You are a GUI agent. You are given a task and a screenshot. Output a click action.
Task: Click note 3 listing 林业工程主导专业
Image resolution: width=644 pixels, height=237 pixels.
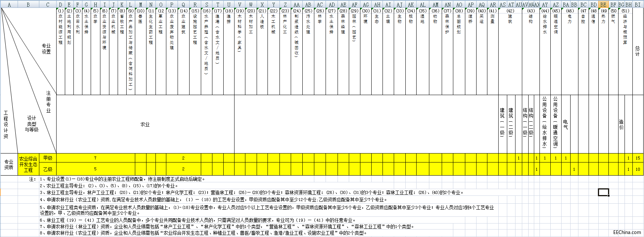[x=252, y=192]
